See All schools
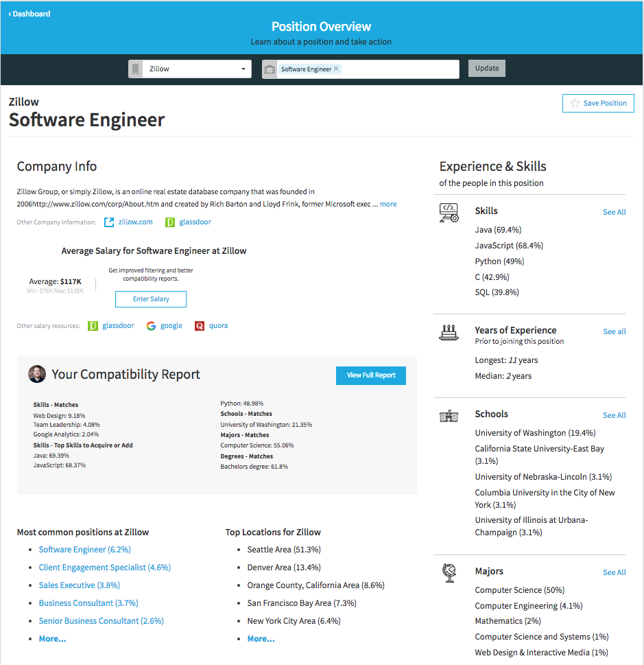The width and height of the screenshot is (644, 665). [x=614, y=415]
